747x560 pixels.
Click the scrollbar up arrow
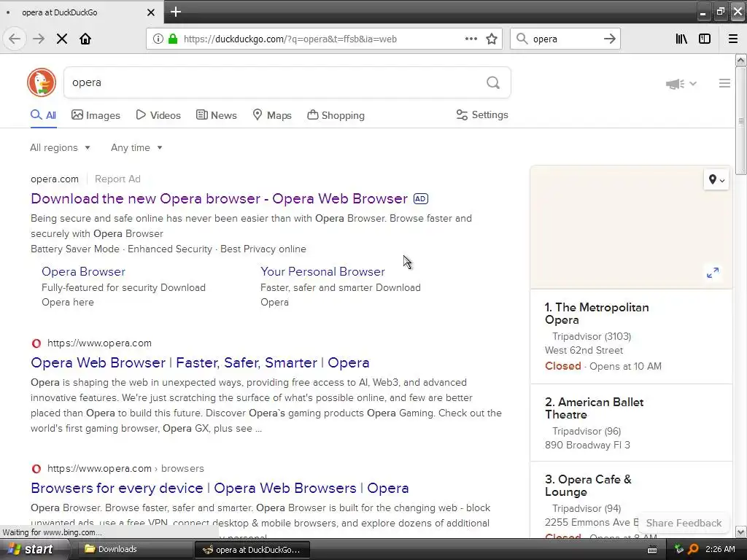tap(740, 60)
